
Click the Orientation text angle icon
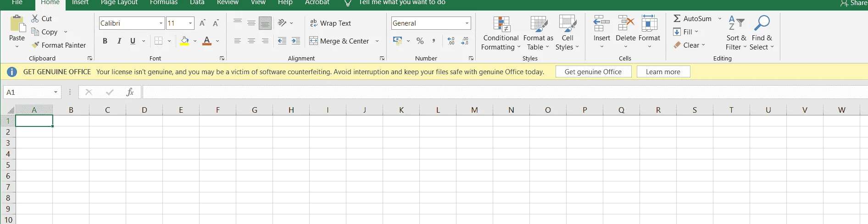(282, 23)
